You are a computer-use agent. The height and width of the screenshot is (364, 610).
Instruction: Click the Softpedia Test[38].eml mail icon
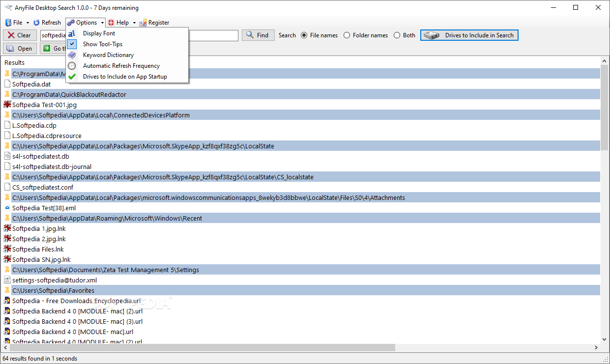(x=7, y=208)
